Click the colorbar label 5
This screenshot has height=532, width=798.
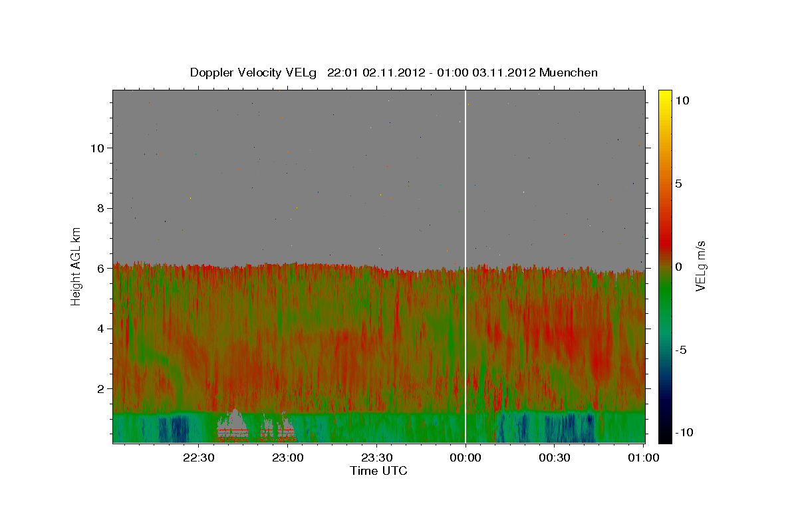click(x=678, y=183)
